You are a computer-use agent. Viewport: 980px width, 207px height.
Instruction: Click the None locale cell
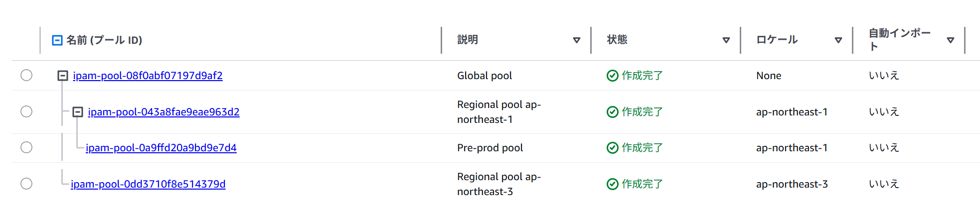769,76
